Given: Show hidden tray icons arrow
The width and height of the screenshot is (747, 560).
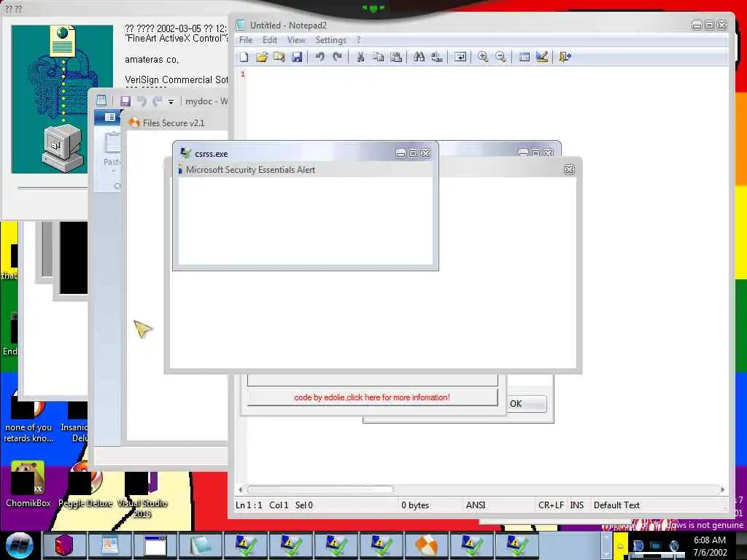Looking at the screenshot, I should click(x=620, y=546).
